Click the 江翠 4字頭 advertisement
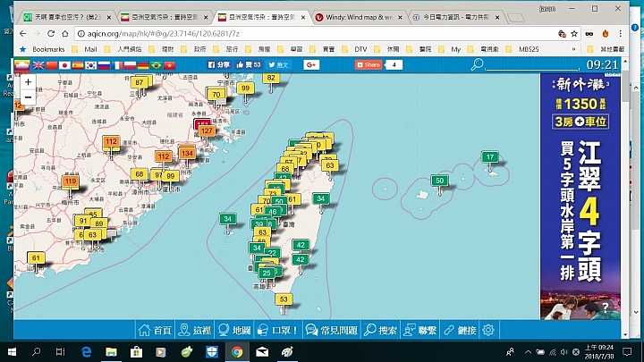Screen dimensions: 644x362 click(580, 196)
